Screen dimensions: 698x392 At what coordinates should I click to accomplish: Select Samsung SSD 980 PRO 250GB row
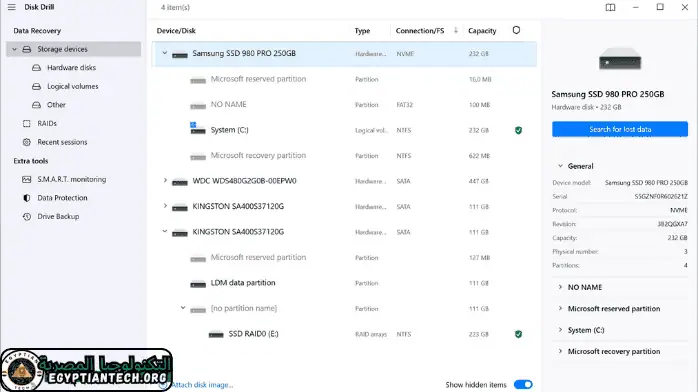[344, 54]
